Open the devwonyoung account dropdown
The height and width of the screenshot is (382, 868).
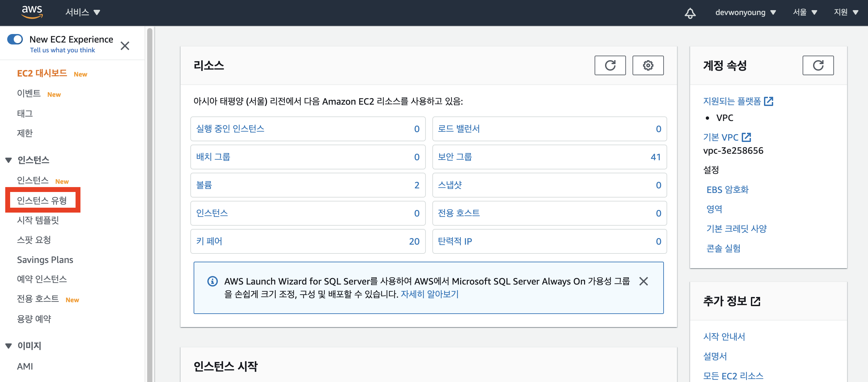tap(745, 12)
